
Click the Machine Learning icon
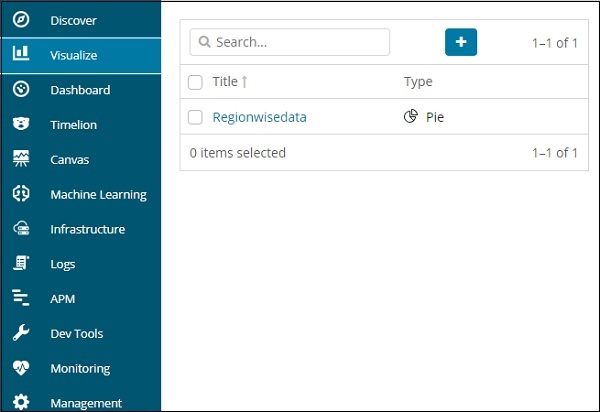click(21, 194)
